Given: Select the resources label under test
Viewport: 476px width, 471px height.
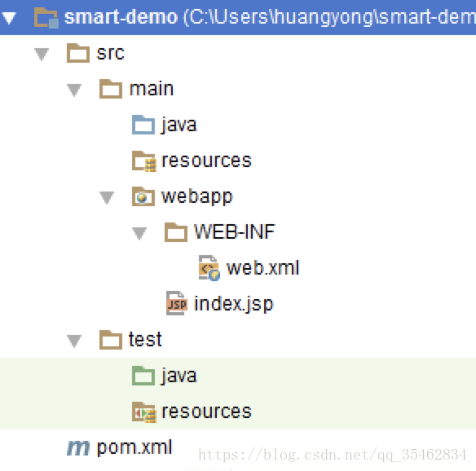Looking at the screenshot, I should [206, 412].
